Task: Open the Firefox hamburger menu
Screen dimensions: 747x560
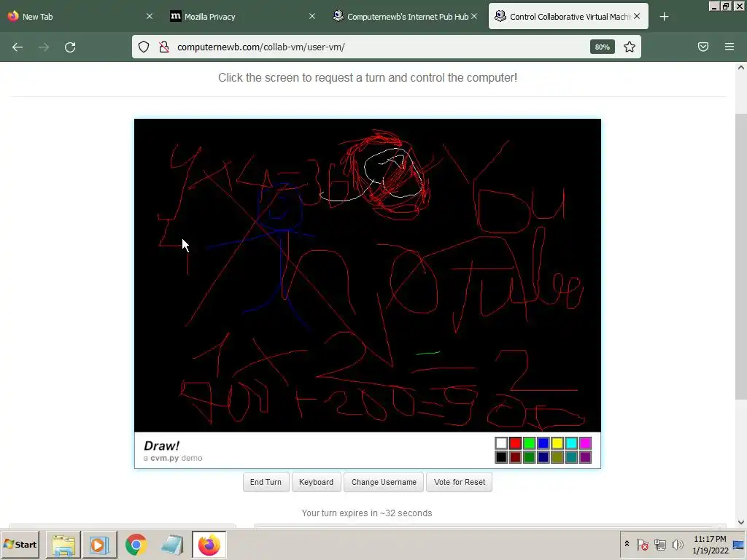Action: click(729, 47)
